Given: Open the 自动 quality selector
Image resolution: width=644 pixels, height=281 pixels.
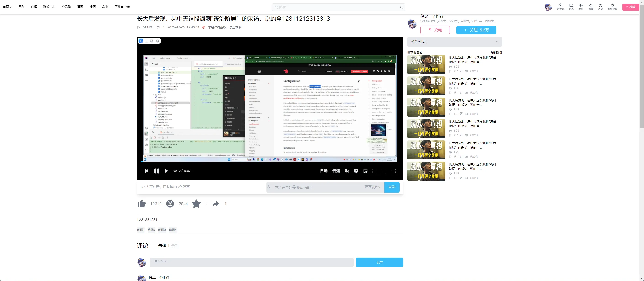Looking at the screenshot, I should (x=324, y=171).
